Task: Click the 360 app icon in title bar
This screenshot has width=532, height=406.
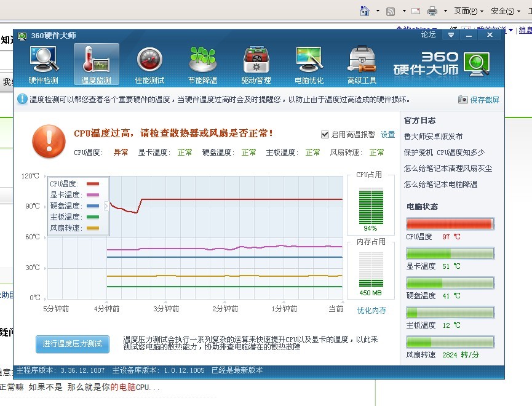Action: [x=22, y=36]
